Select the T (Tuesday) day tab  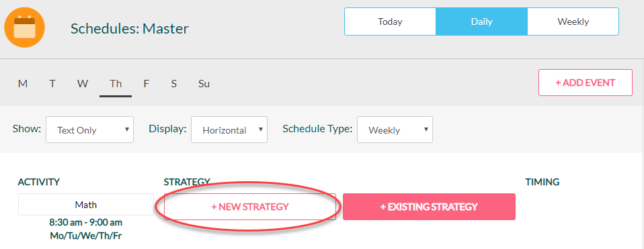click(52, 84)
